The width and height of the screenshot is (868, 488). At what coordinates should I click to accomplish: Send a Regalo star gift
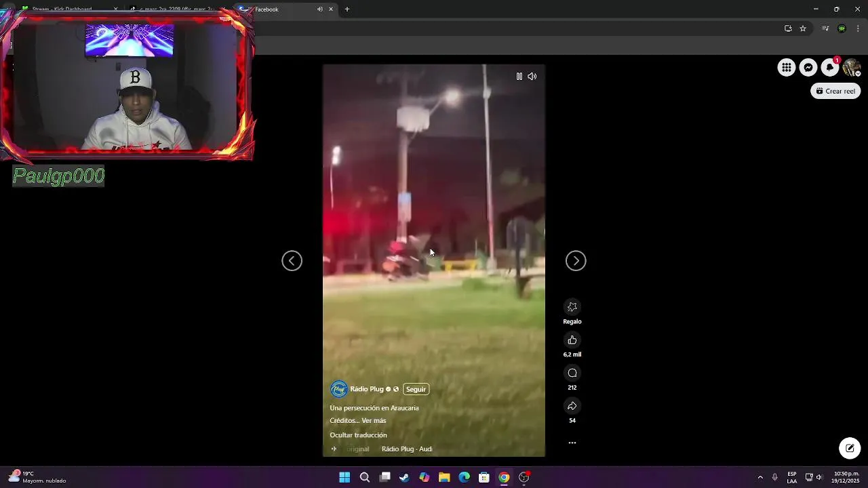[572, 307]
